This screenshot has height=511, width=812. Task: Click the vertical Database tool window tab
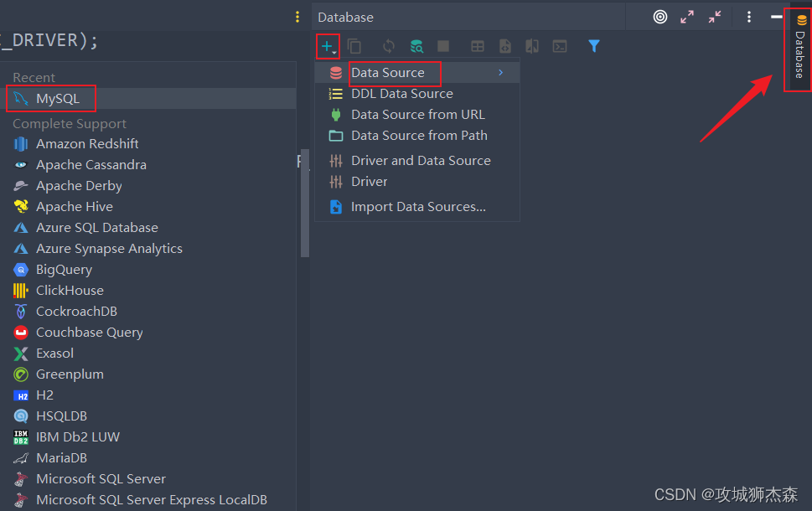click(x=799, y=49)
